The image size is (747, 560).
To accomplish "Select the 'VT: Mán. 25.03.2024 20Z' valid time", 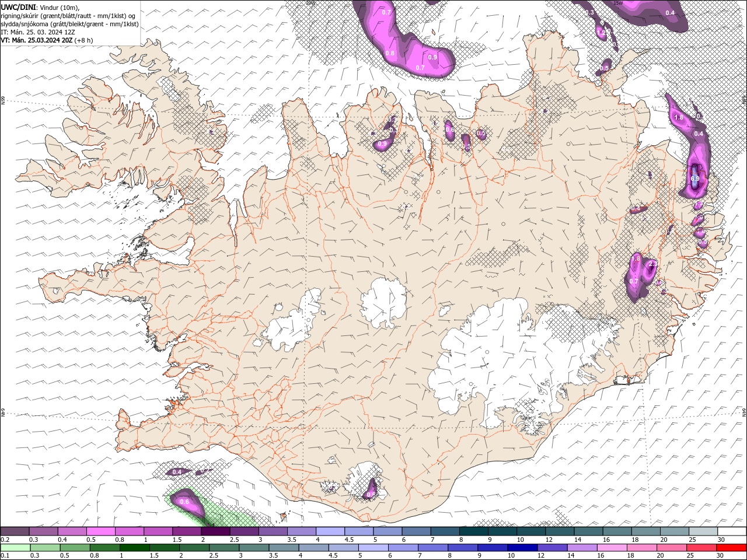I will tap(36, 40).
